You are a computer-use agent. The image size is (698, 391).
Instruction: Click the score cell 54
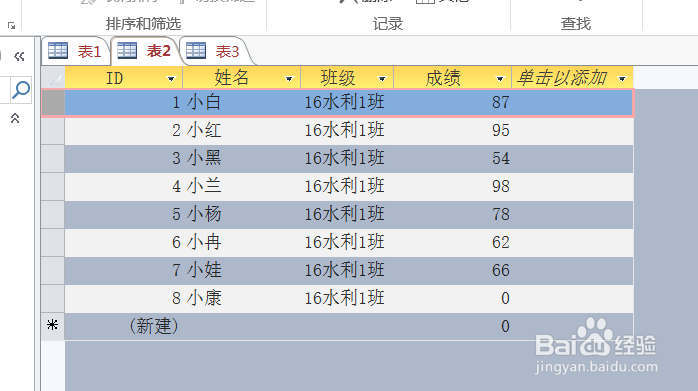pos(453,159)
